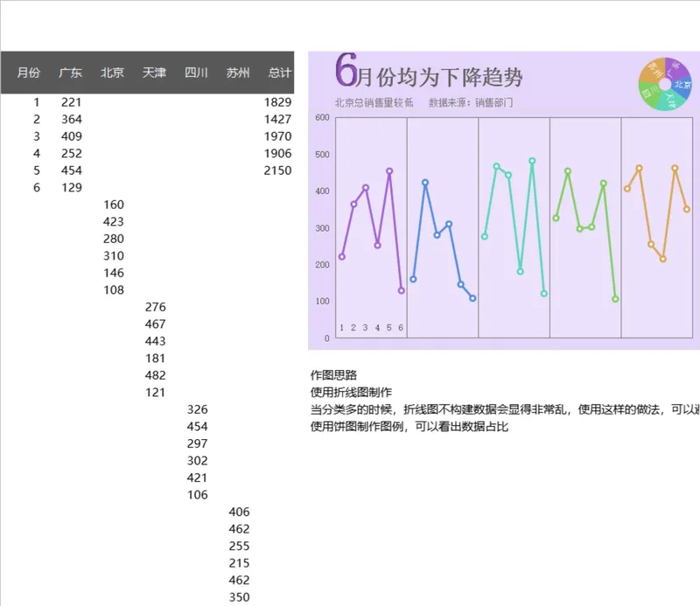Screen dimensions: 700x606
Task: Click the total cell 1906
Action: 277,154
